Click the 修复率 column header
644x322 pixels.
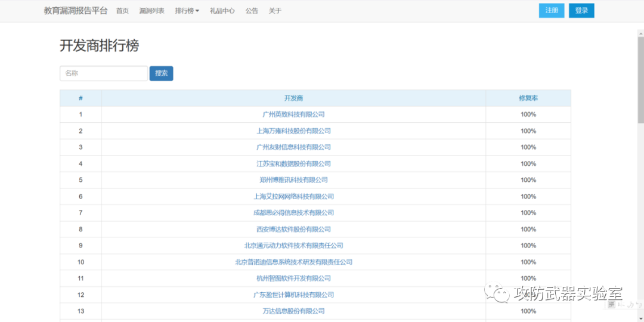click(528, 98)
